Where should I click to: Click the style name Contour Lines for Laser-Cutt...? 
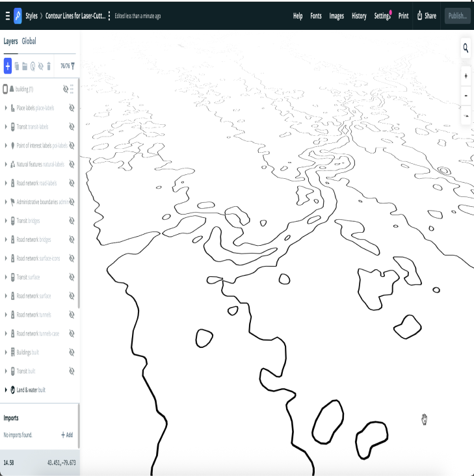[x=75, y=16]
